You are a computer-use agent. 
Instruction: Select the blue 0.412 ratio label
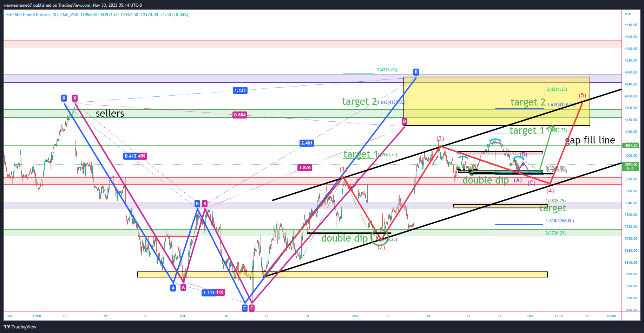(131, 156)
